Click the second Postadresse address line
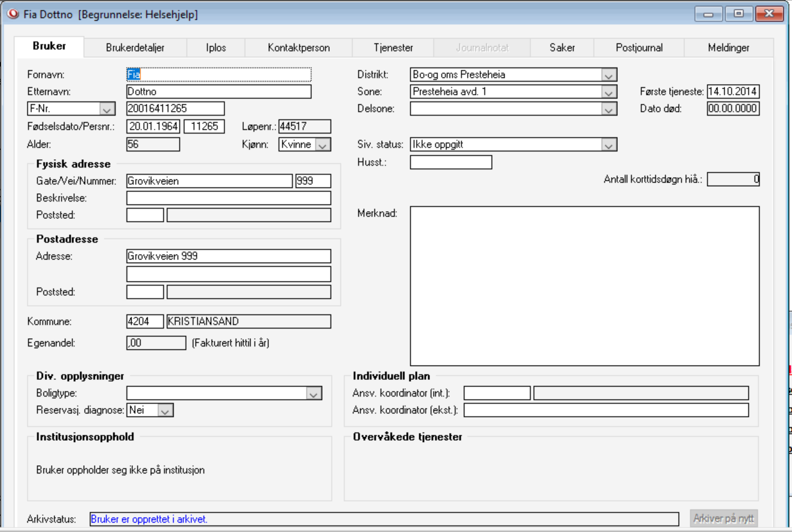Image resolution: width=792 pixels, height=532 pixels. click(228, 274)
